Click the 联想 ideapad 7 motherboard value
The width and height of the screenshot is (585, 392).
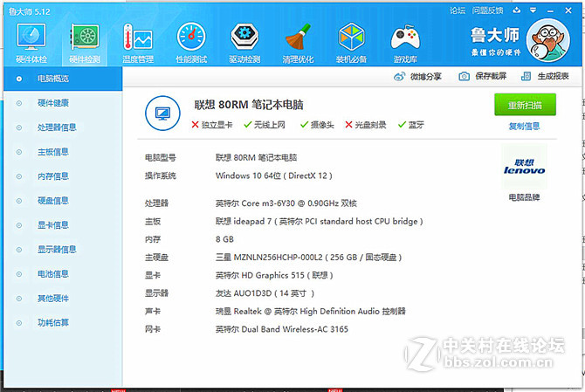(320, 222)
